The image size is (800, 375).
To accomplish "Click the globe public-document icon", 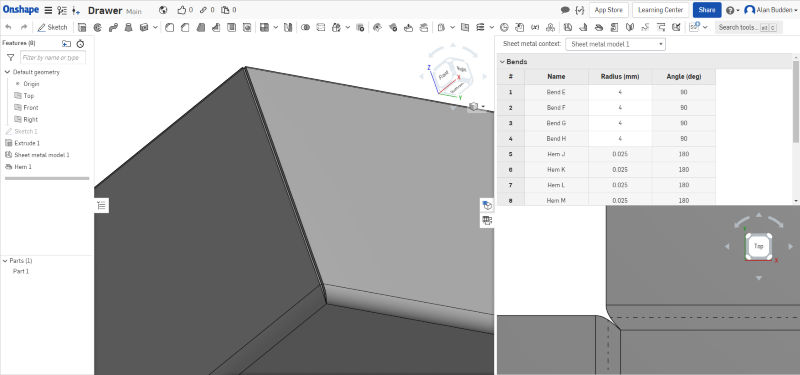I will coord(163,10).
